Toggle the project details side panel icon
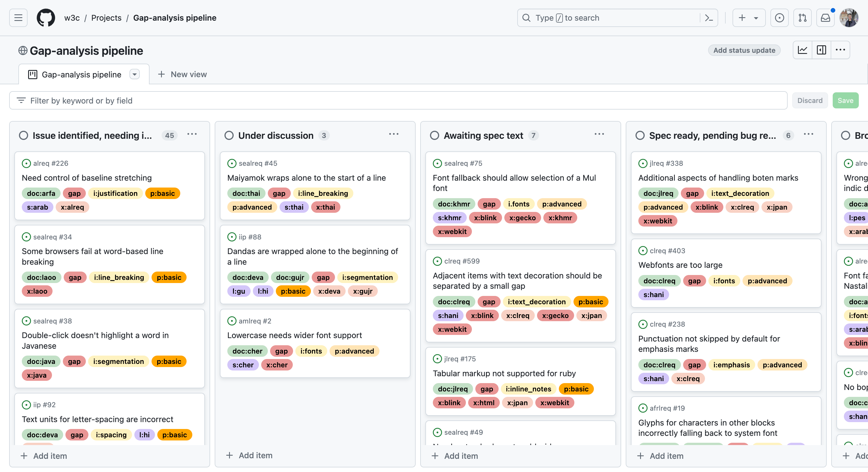Viewport: 868px width, 472px height. (821, 50)
